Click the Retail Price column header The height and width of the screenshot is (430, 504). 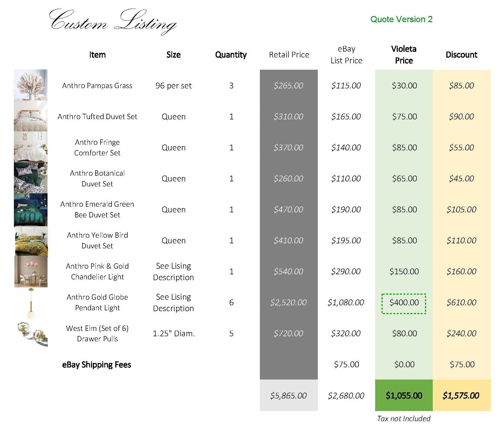pos(289,55)
